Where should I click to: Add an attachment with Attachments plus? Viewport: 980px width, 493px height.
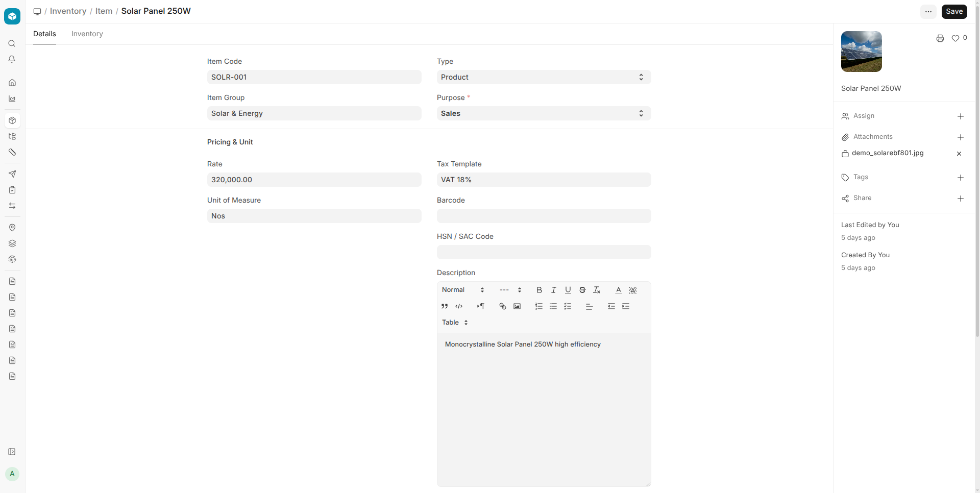coord(961,137)
